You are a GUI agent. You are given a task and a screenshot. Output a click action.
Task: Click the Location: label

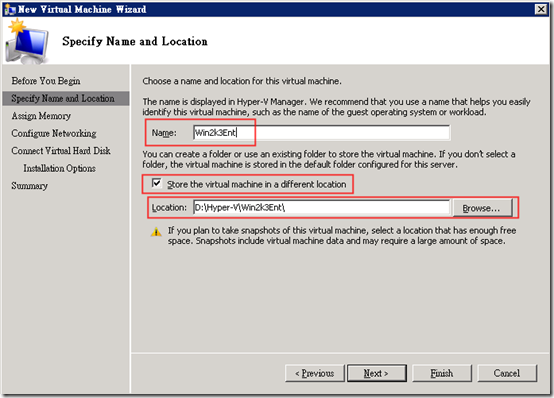pyautogui.click(x=169, y=207)
